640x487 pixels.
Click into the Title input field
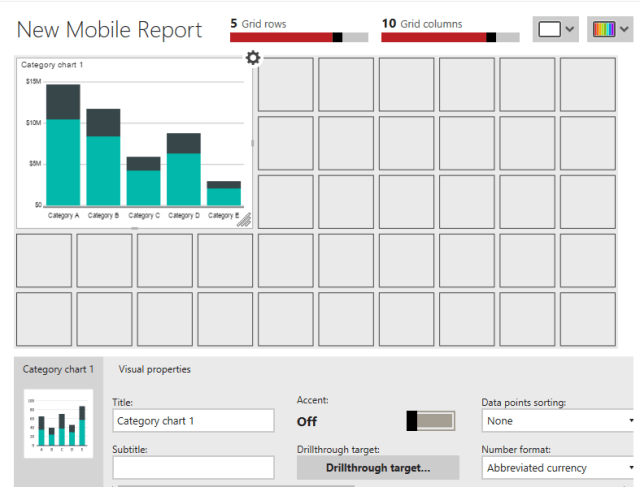pyautogui.click(x=193, y=421)
